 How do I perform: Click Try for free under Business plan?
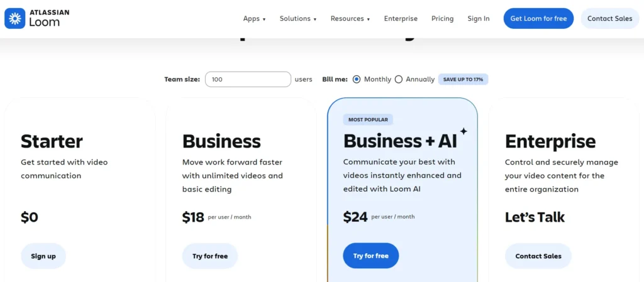pyautogui.click(x=210, y=256)
